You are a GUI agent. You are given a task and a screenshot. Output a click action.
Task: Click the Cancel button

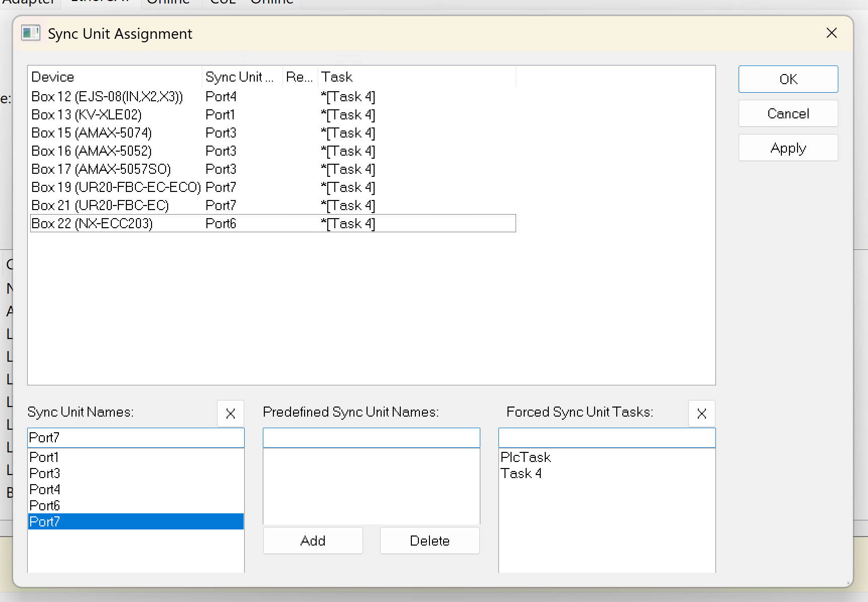(787, 114)
